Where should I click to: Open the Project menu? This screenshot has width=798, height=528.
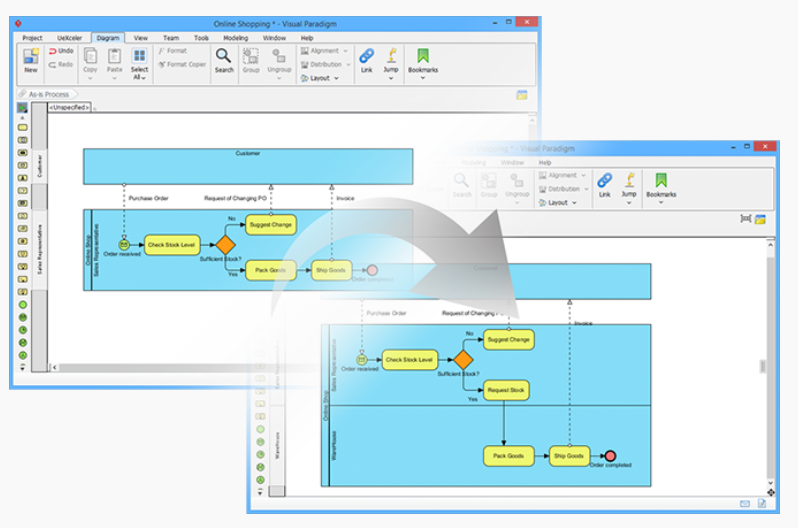(32, 38)
